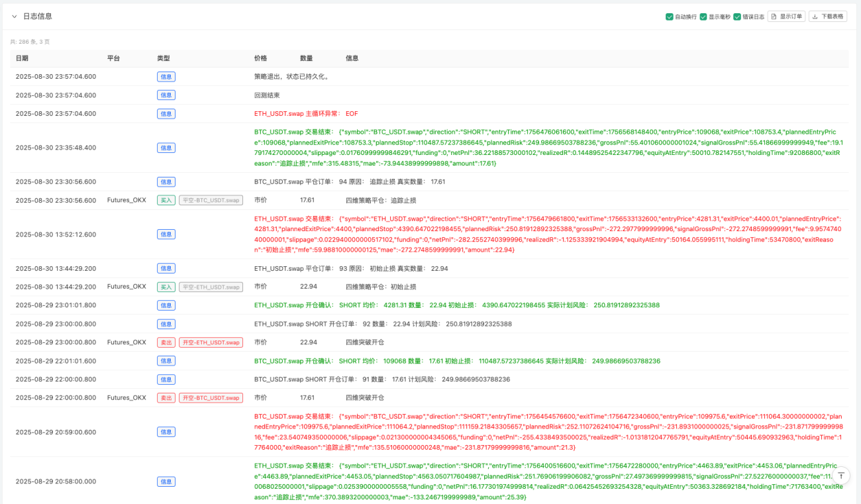Click the 开空-BTC_USDT.swap tag
The width and height of the screenshot is (861, 504).
pyautogui.click(x=211, y=398)
